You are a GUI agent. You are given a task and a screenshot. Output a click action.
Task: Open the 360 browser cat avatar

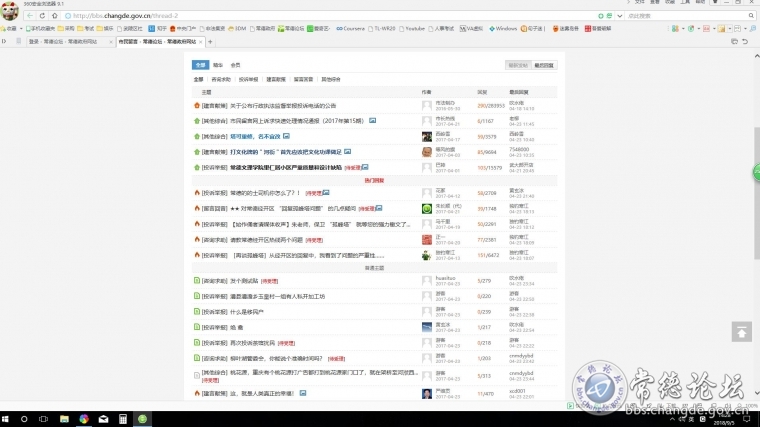(x=9, y=11)
